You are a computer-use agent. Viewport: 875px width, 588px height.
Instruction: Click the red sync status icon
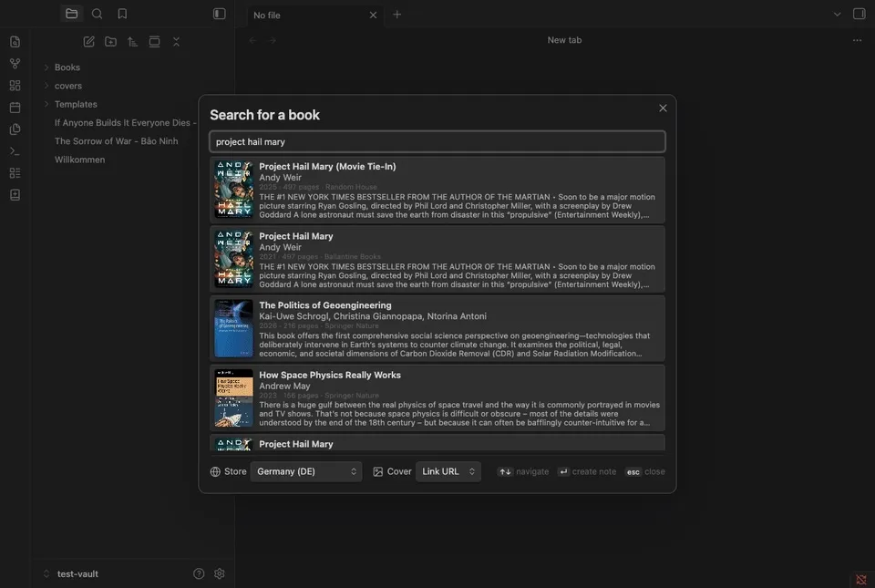(x=861, y=580)
